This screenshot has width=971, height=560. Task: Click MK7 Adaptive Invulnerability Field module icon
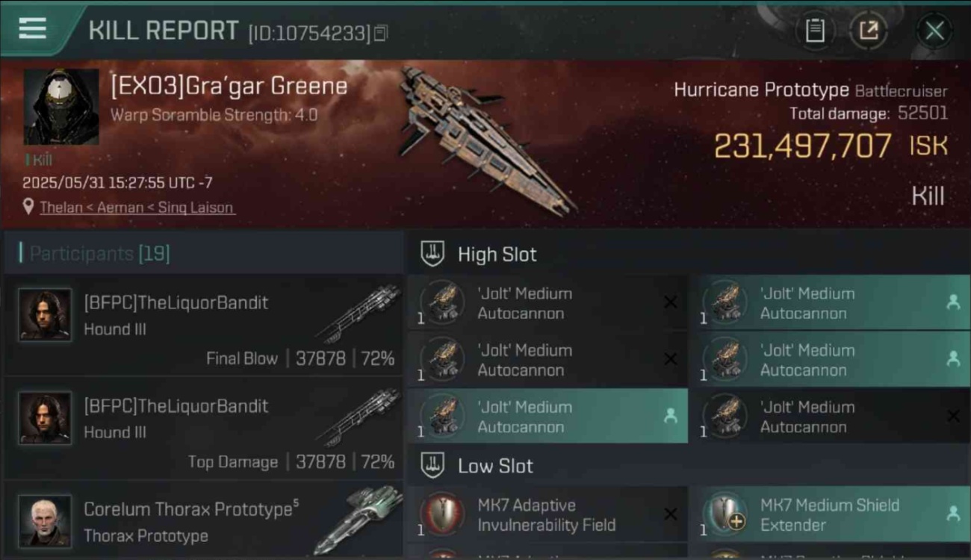(x=442, y=514)
